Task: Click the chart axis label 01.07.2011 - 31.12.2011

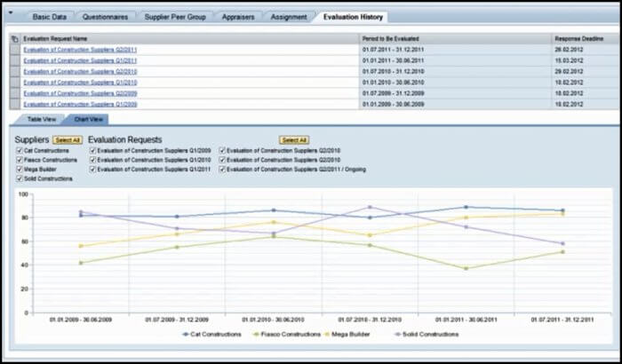Action: click(562, 320)
